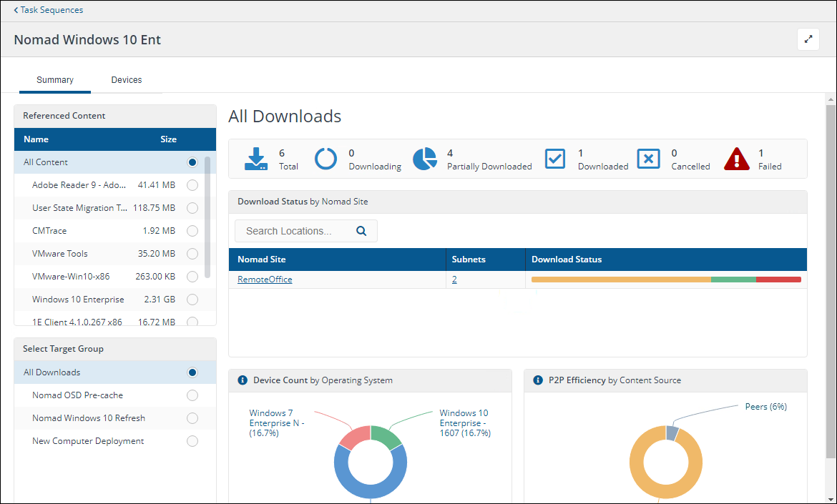Click info icon beside P2P Efficiency

pyautogui.click(x=538, y=380)
